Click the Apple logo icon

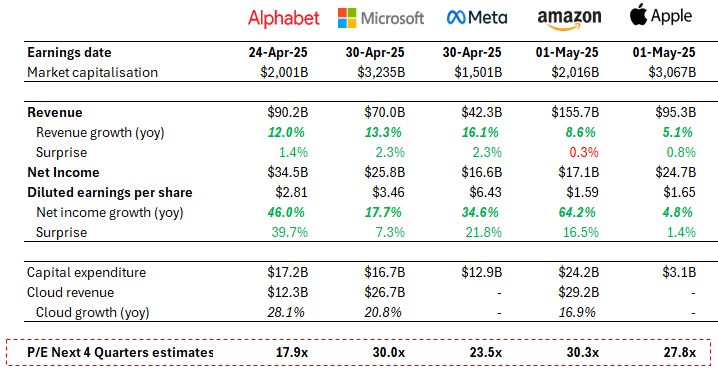638,15
